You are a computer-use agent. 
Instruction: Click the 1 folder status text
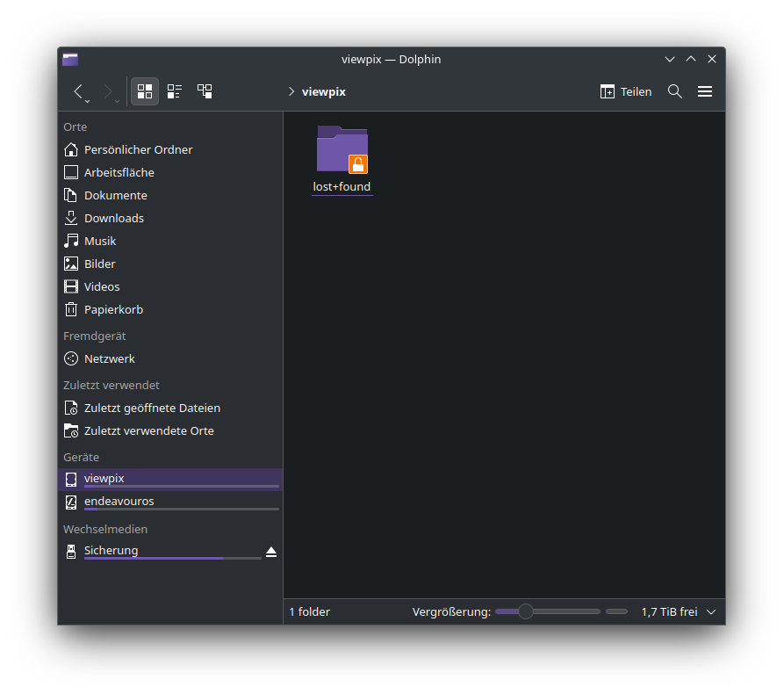tap(310, 612)
